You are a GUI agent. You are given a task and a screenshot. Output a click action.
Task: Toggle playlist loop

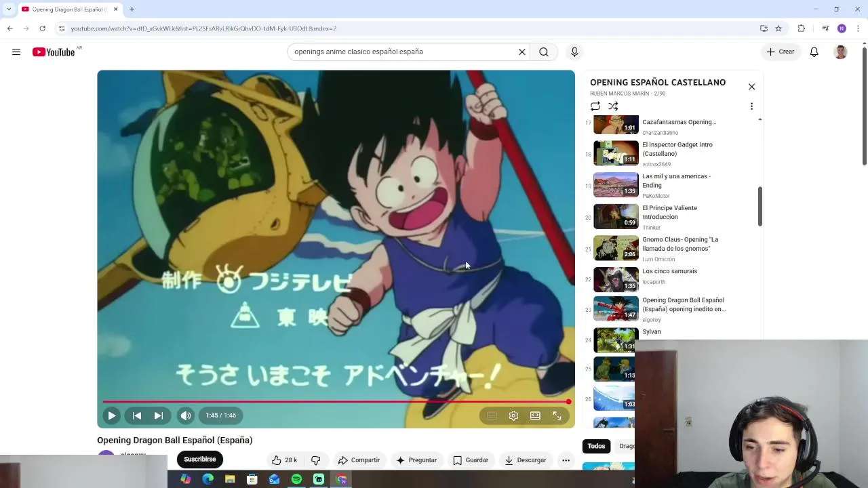[595, 106]
